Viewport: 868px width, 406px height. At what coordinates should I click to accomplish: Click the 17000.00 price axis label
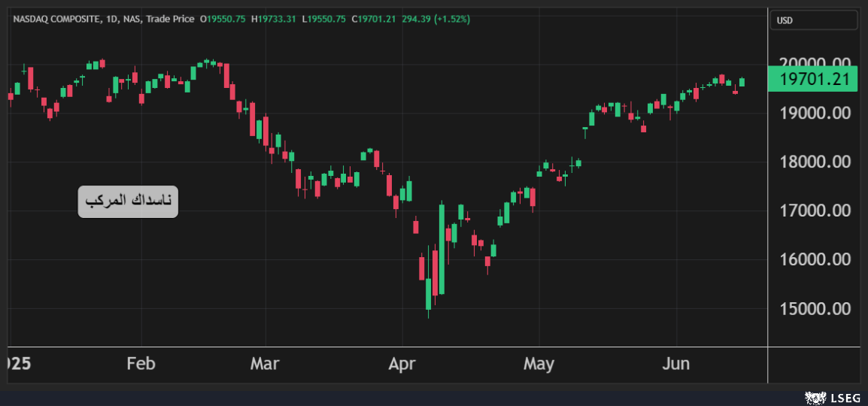[815, 211]
